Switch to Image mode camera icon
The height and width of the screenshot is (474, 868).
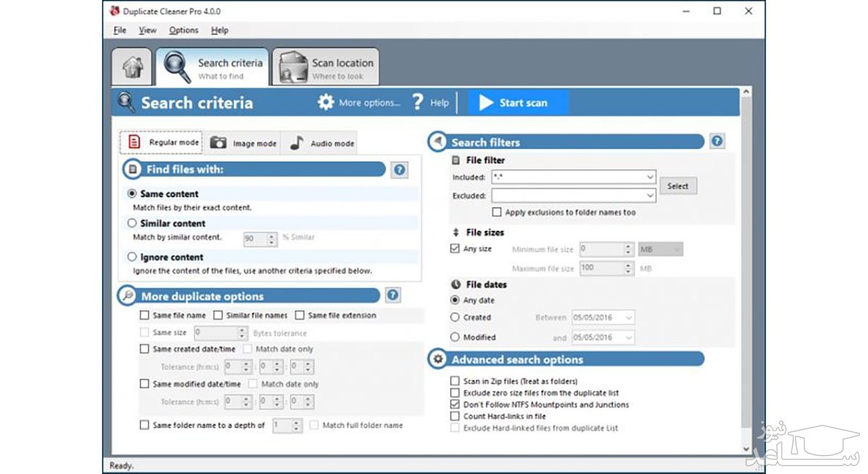click(x=218, y=143)
